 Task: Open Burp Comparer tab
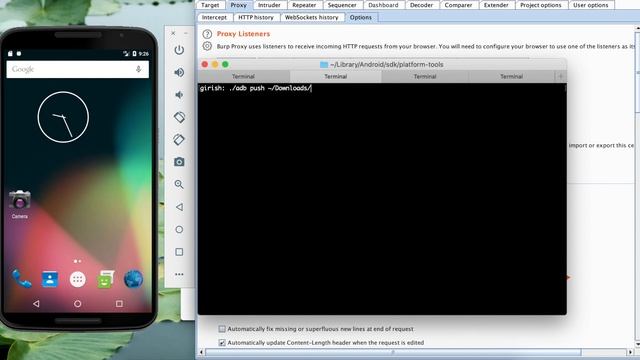(x=458, y=5)
